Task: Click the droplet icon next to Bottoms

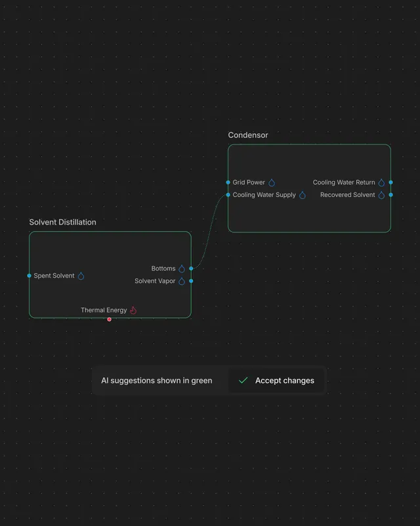Action: [x=182, y=269]
